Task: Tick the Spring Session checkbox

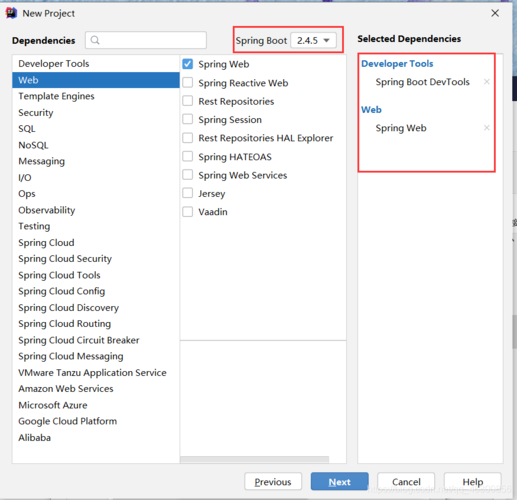Action: [x=188, y=119]
